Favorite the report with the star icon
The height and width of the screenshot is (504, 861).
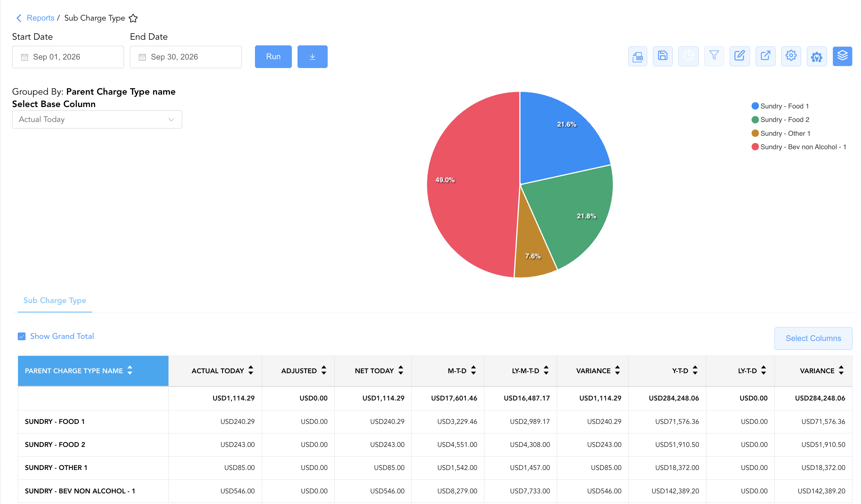pos(133,18)
